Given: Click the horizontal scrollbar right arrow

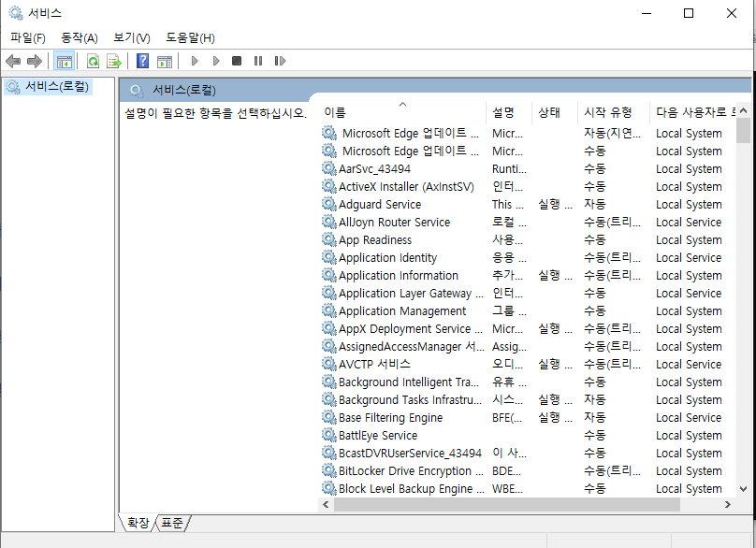Looking at the screenshot, I should coord(728,505).
